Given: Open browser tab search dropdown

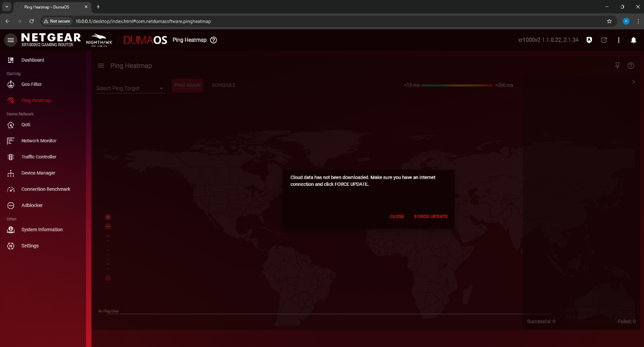Looking at the screenshot, I should coord(5,6).
